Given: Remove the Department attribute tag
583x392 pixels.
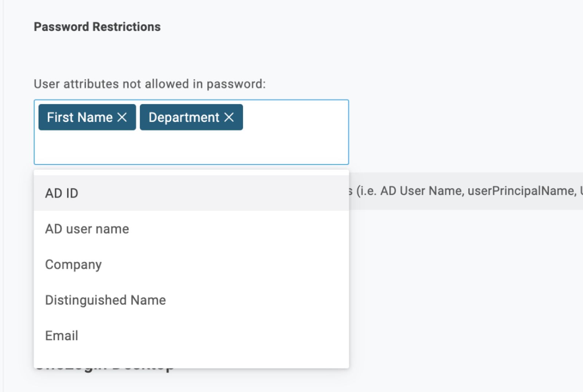Looking at the screenshot, I should pyautogui.click(x=229, y=117).
